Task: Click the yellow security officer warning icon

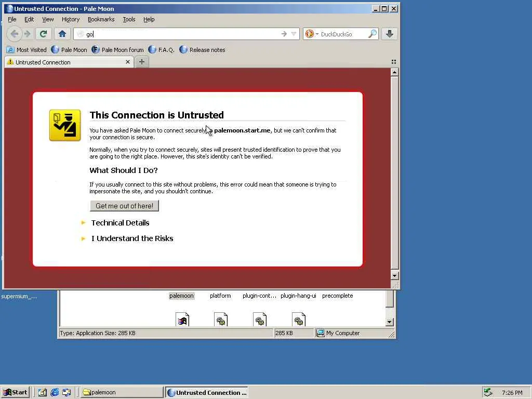Action: [65, 125]
